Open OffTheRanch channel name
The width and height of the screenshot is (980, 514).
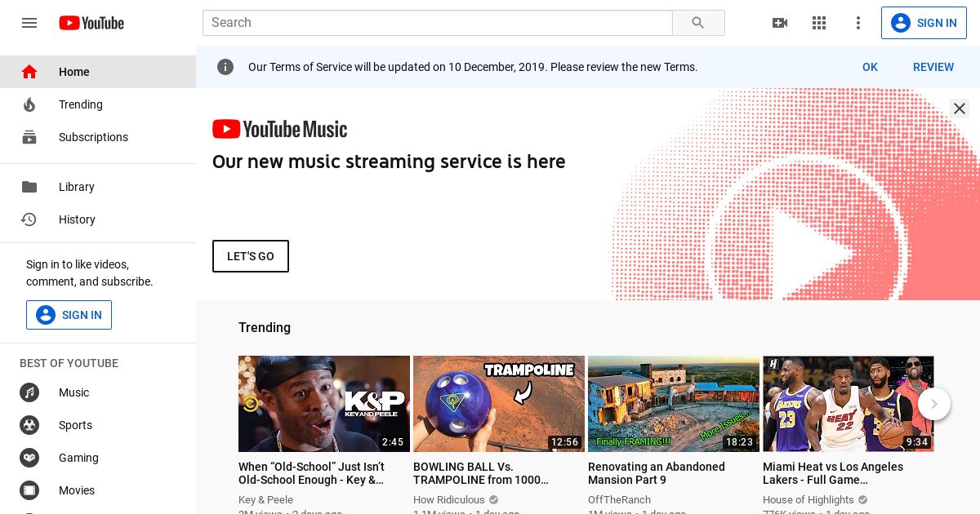point(620,500)
